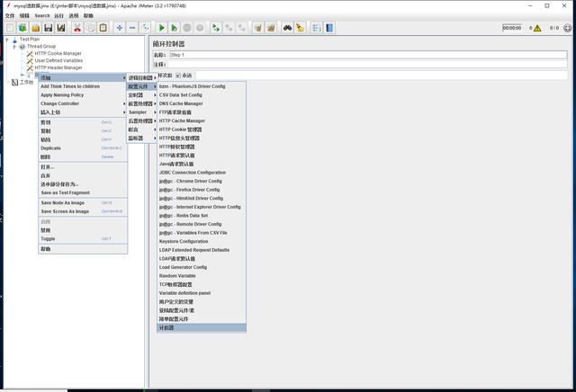Click Save Node As Image option
This screenshot has height=392, width=576.
tap(65, 202)
